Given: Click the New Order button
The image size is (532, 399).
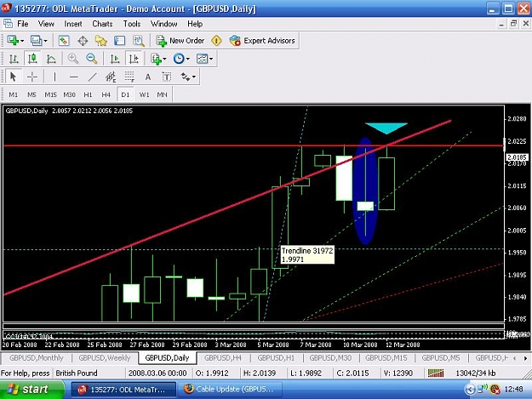Looking at the screenshot, I should pos(180,41).
